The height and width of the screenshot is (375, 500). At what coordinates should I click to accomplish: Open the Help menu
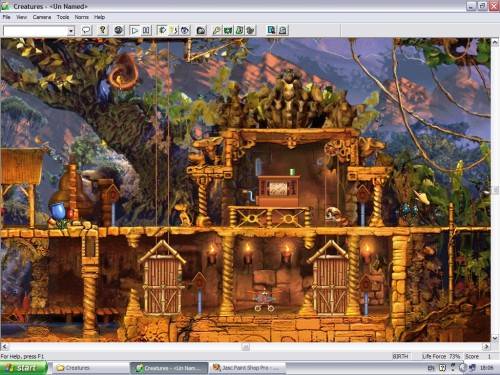(x=99, y=17)
